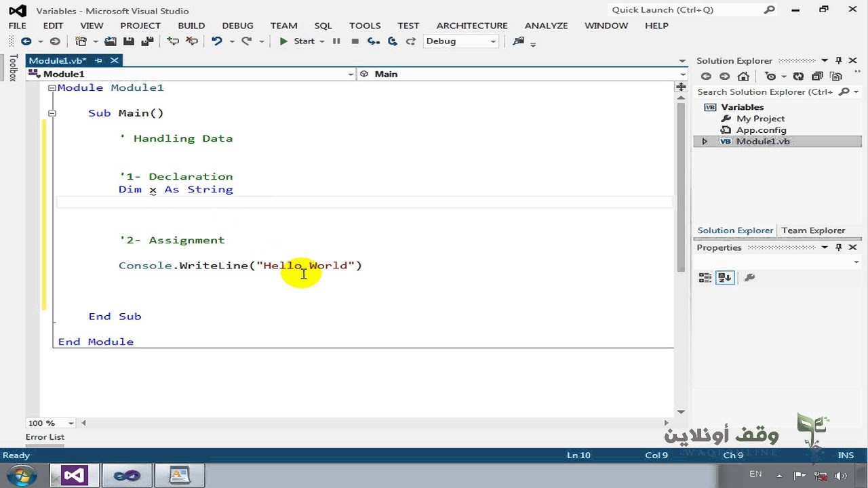Select App.config in Solution Explorer

point(761,130)
